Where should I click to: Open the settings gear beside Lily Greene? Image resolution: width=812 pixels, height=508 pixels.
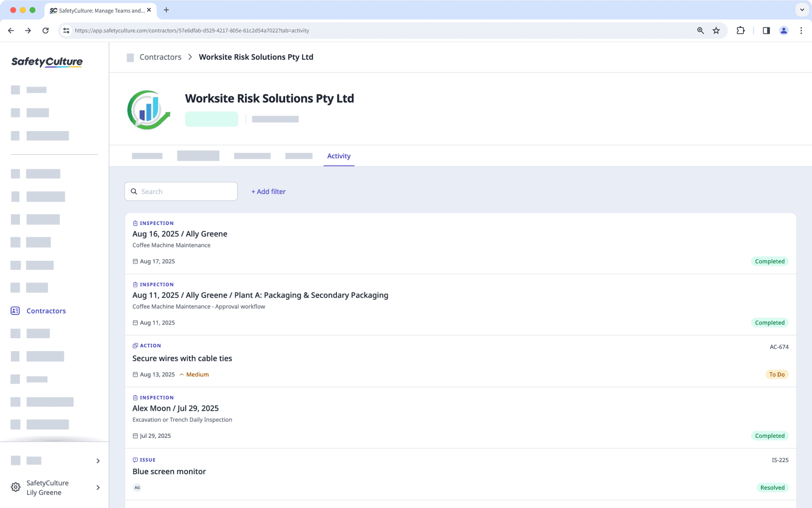15,487
